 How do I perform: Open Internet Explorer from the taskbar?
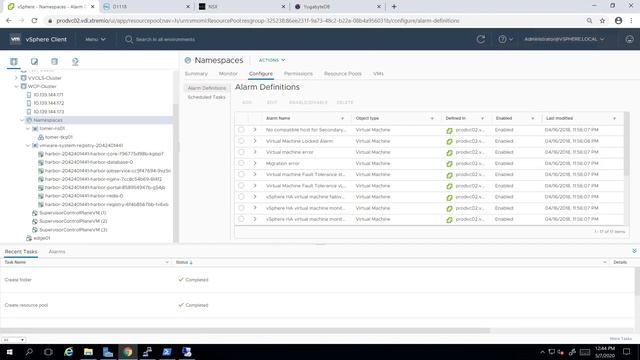click(x=69, y=352)
